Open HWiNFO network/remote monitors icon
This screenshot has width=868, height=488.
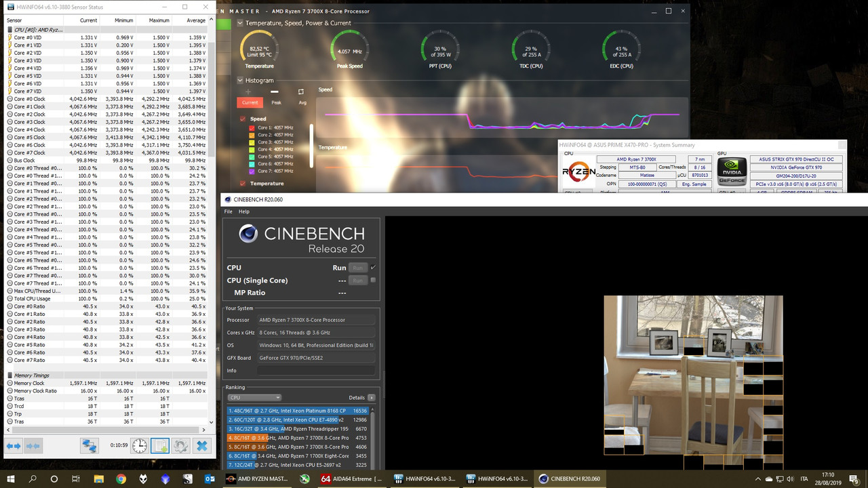(89, 445)
